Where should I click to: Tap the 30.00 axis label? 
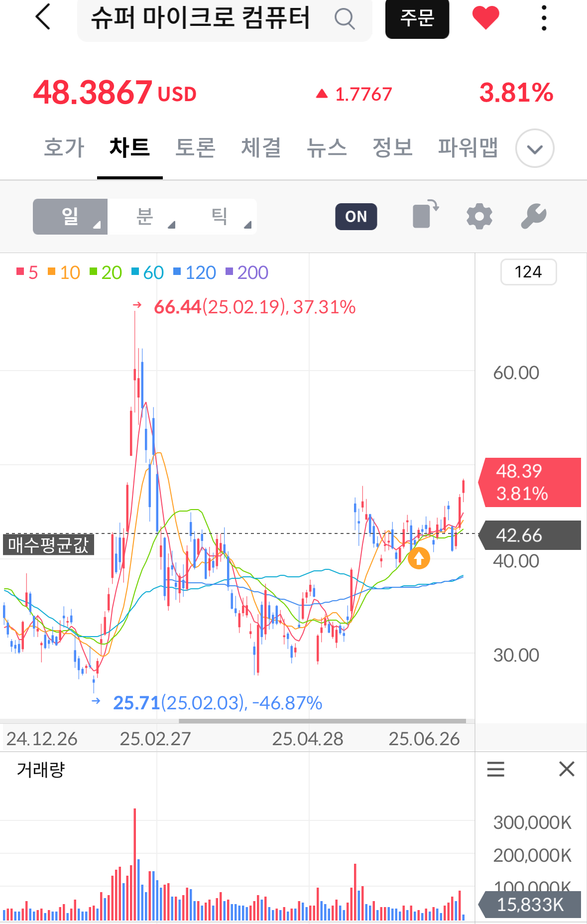[x=516, y=655]
